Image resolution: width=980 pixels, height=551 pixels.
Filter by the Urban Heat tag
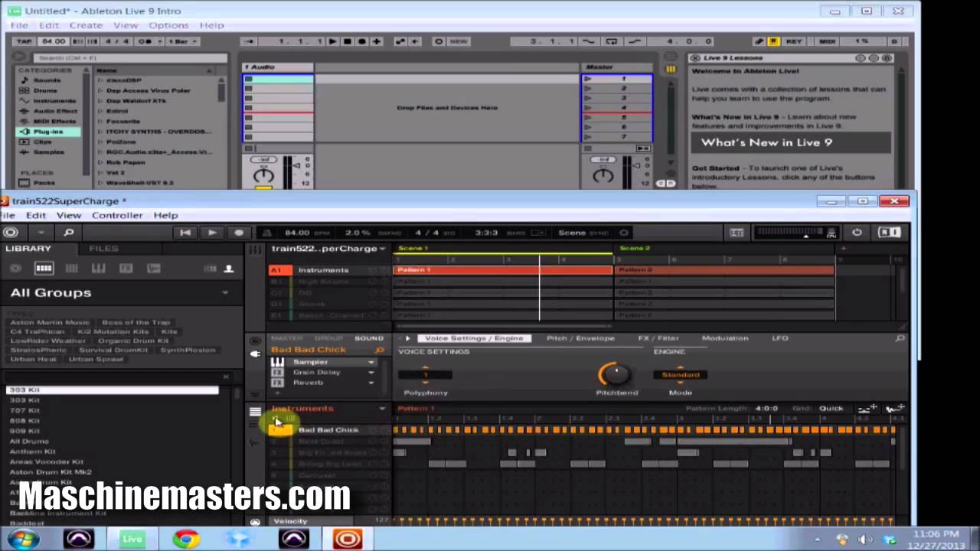(34, 359)
